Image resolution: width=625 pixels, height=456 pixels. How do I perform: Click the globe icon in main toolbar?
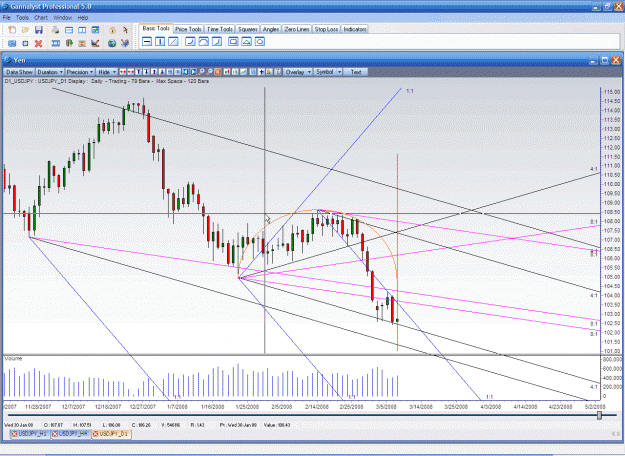point(112,43)
